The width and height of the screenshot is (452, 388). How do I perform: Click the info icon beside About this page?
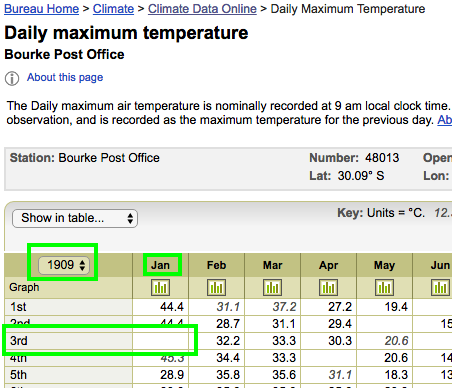[12, 79]
